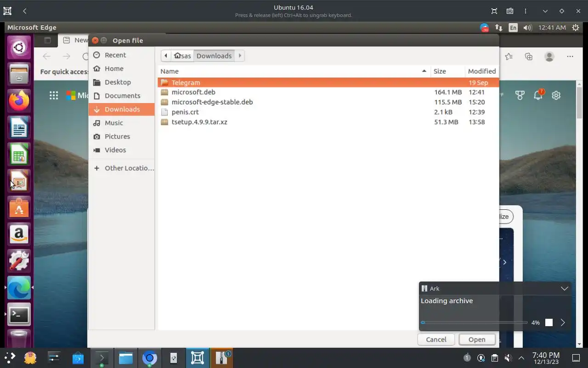Click Edge back navigation arrow
Screen dimensions: 588x368
tap(46, 56)
